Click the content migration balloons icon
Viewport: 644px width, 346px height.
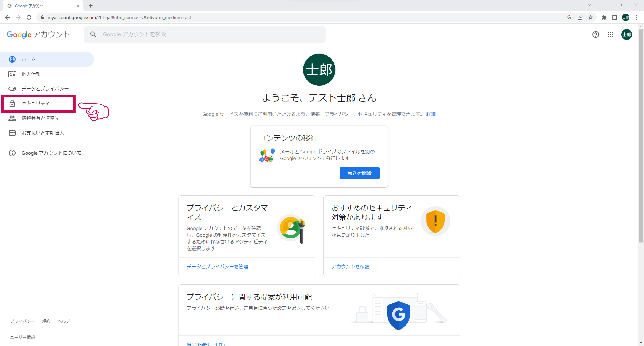267,155
